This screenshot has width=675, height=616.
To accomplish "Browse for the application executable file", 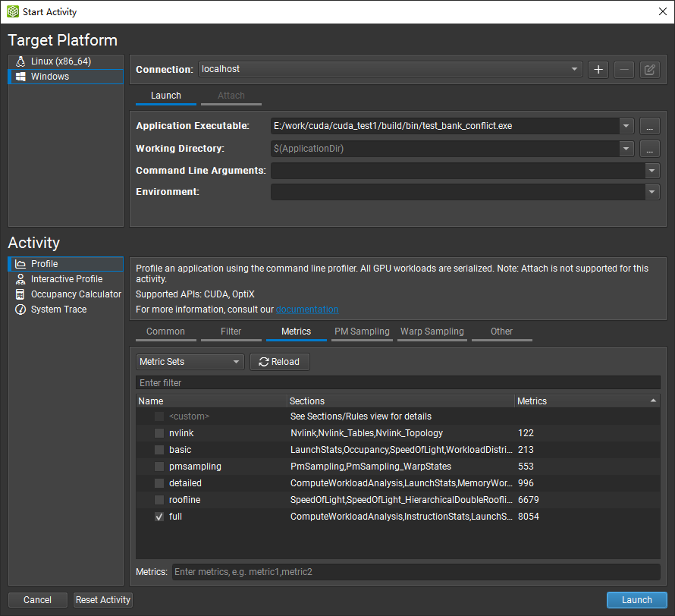I will pyautogui.click(x=649, y=126).
